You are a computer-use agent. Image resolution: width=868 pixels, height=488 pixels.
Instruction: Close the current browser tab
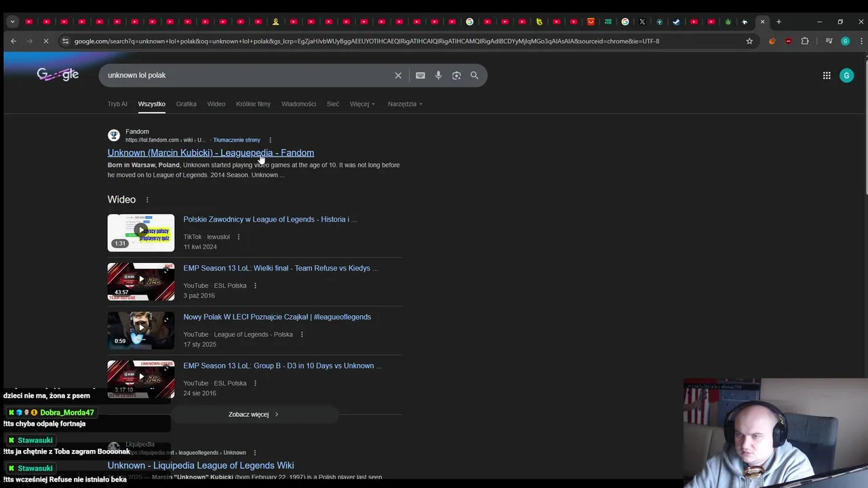click(762, 22)
